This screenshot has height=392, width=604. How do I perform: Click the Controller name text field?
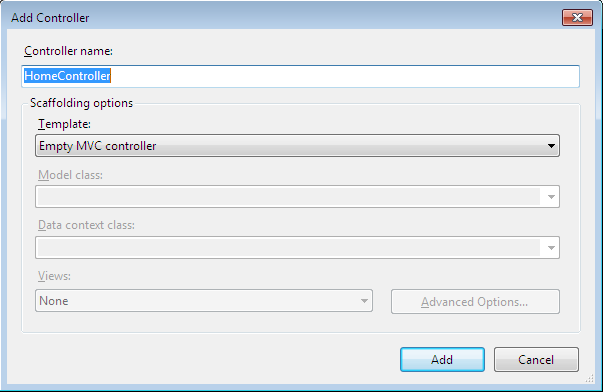coord(300,76)
